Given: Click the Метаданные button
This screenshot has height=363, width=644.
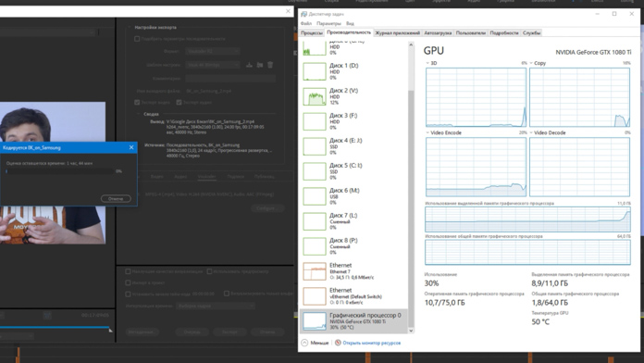Looking at the screenshot, I should click(142, 332).
